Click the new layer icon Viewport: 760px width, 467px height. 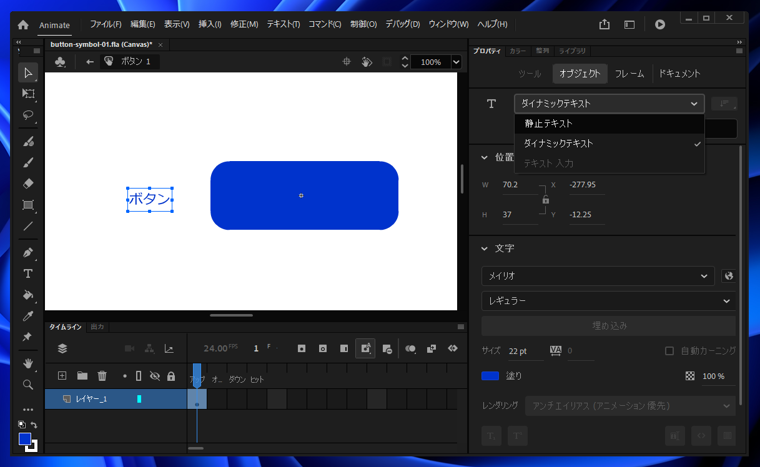[x=62, y=375]
